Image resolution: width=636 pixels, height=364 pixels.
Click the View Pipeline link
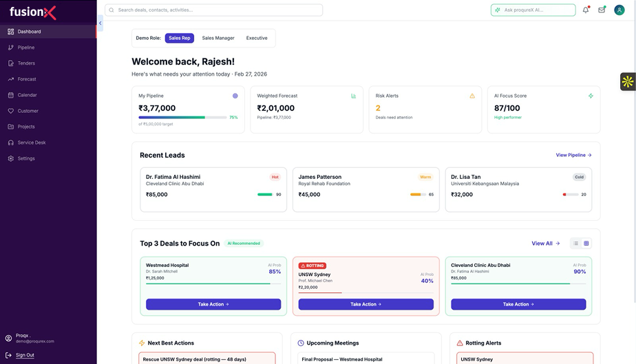[573, 155]
